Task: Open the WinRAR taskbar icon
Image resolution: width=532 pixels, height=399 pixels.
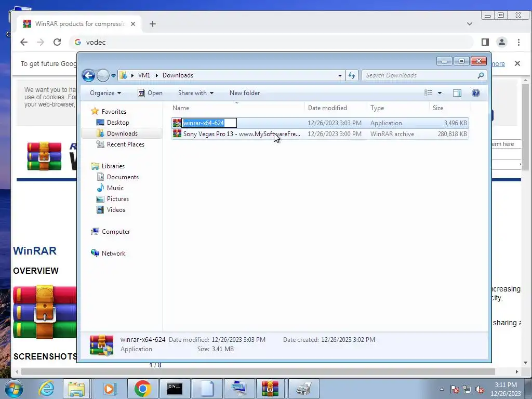Action: tap(270, 389)
